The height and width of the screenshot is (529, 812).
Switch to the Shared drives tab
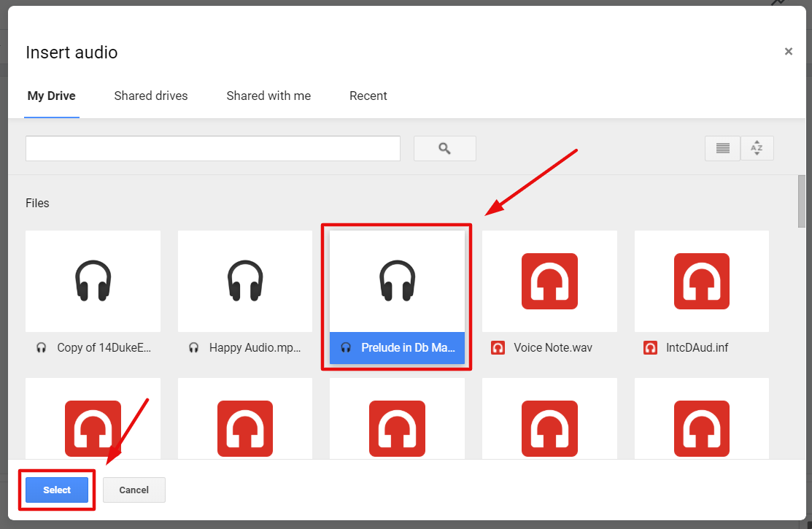150,96
